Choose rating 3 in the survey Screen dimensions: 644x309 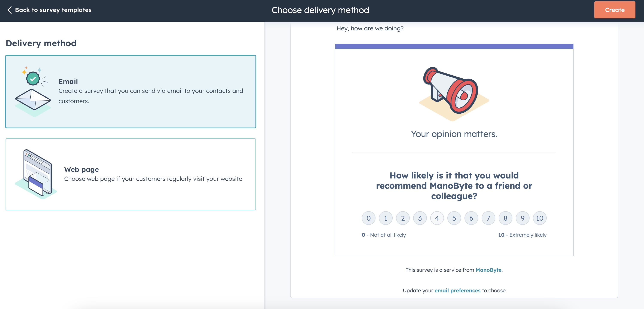(420, 218)
